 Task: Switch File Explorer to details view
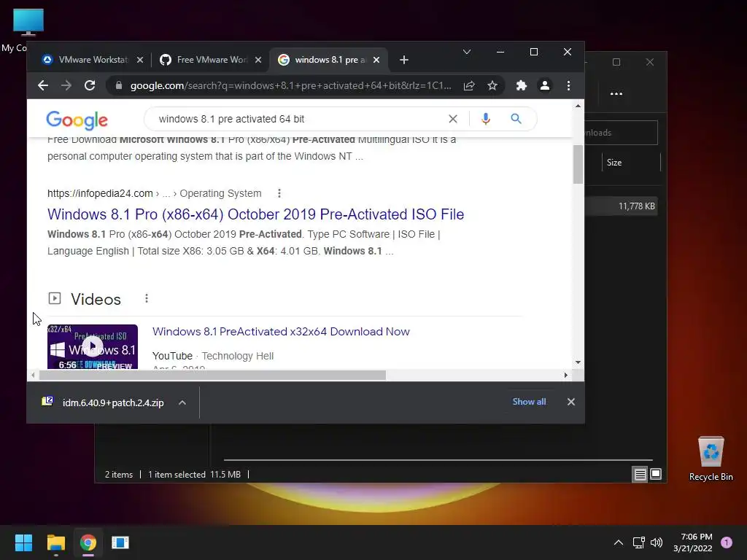click(x=640, y=474)
